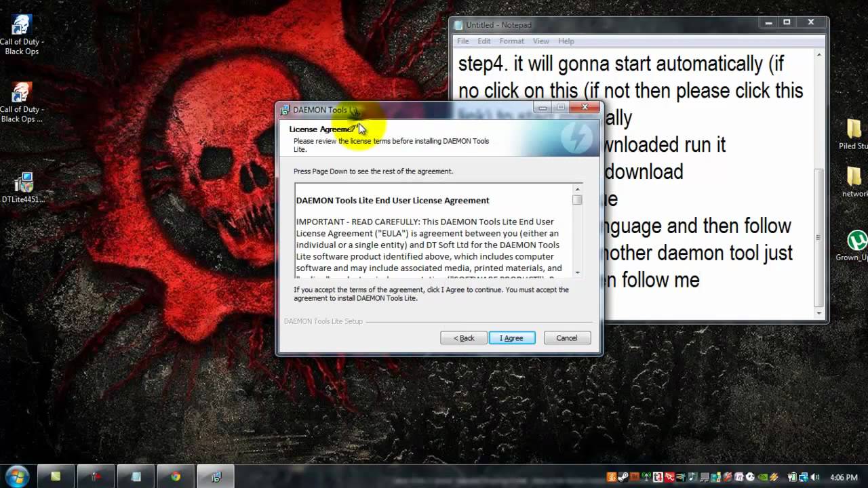This screenshot has height=488, width=868.
Task: Click the Notepad vertical scrollbar down arrow
Action: click(x=819, y=313)
